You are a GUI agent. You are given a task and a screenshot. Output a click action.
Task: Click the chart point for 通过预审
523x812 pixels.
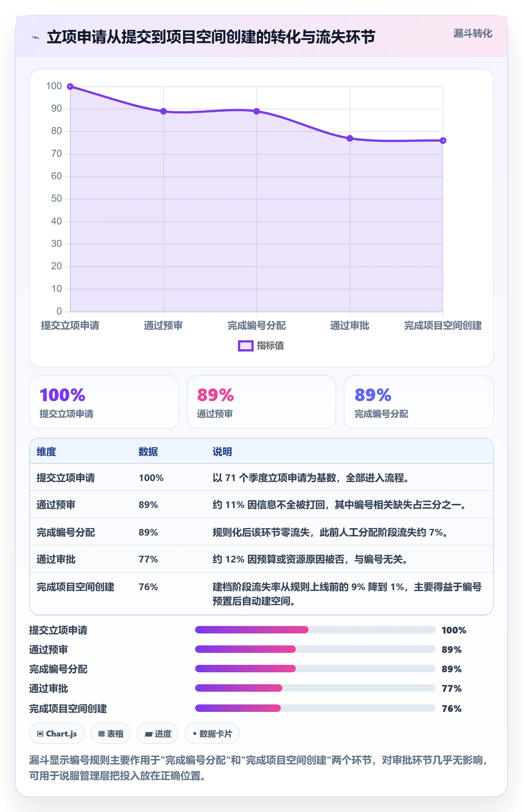coord(163,111)
